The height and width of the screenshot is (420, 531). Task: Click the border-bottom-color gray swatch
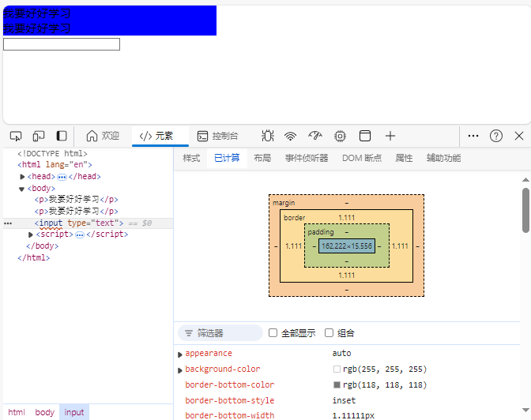[337, 385]
